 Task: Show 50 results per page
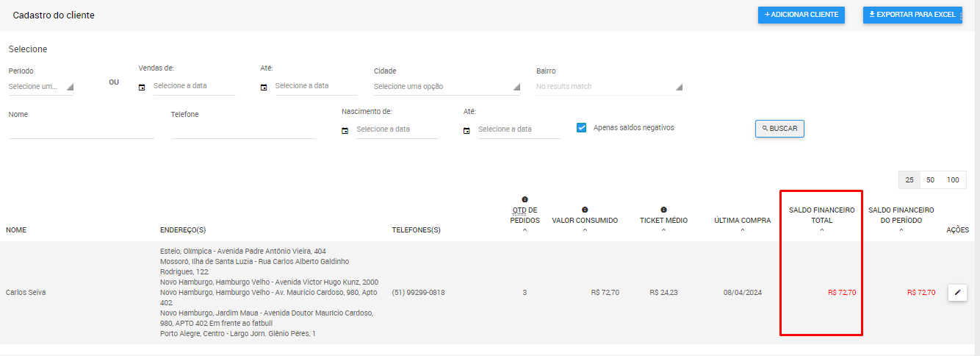(930, 180)
